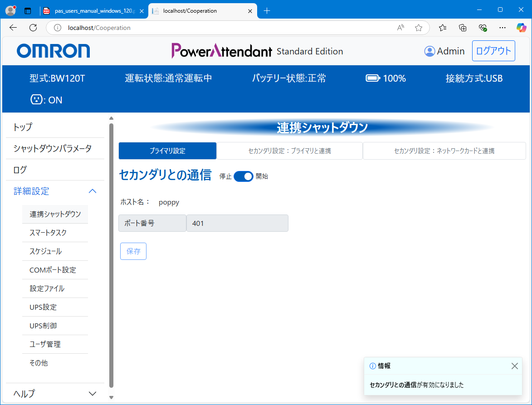Open the tab actions menu icon

click(x=28, y=11)
